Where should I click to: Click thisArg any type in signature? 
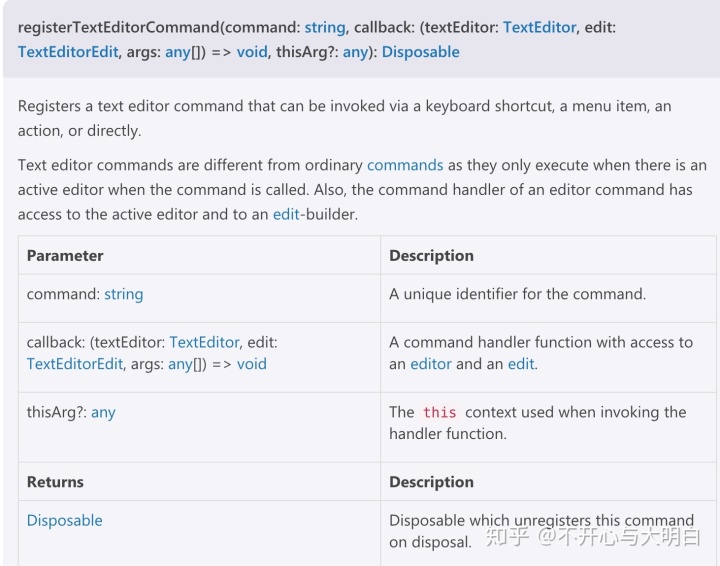pyautogui.click(x=355, y=52)
